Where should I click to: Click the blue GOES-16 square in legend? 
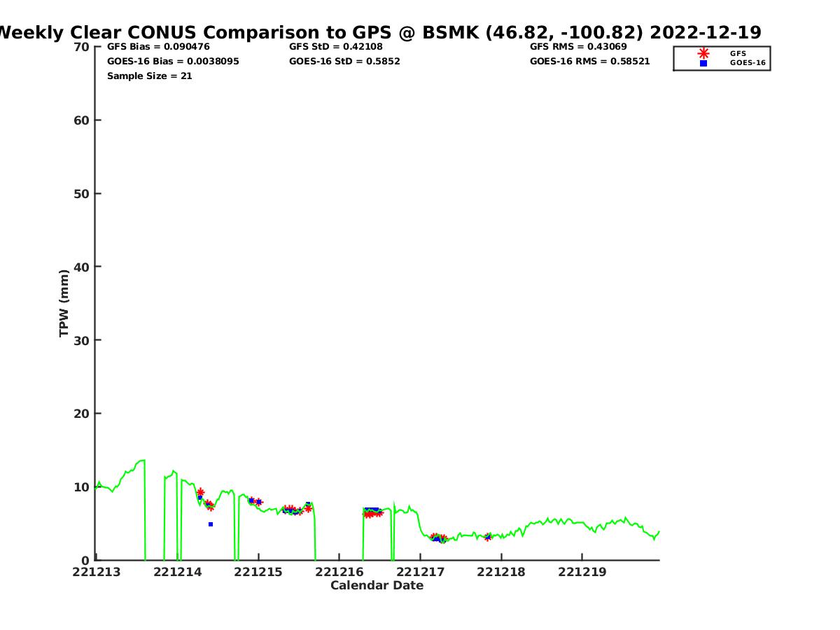pyautogui.click(x=703, y=63)
